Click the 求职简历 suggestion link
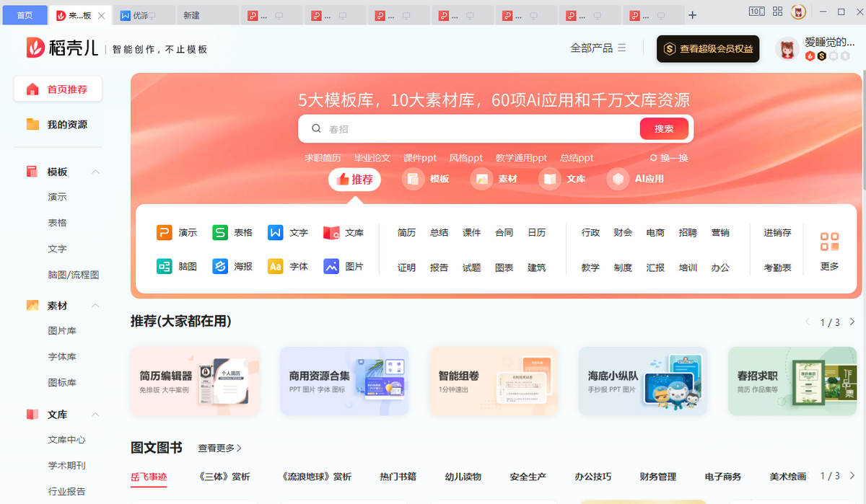 (323, 158)
